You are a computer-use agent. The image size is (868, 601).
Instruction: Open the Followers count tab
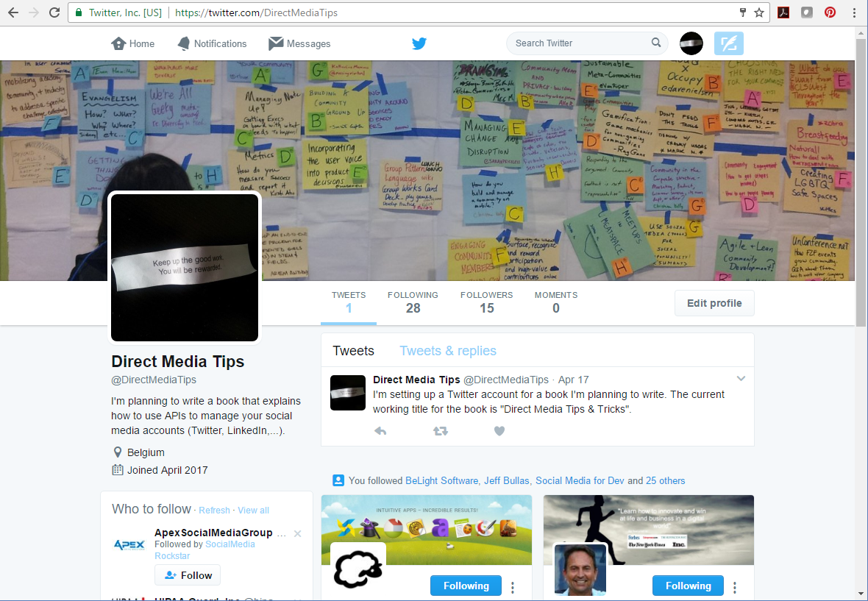coord(486,303)
